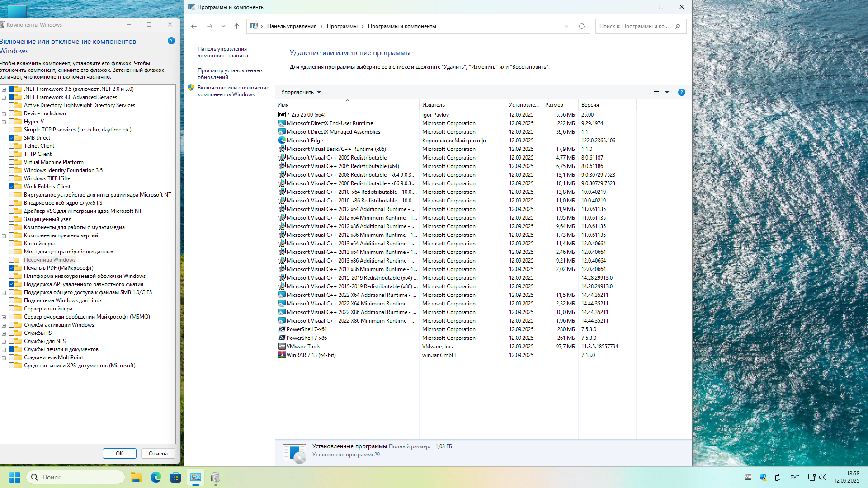
Task: Open the Windows Start menu
Action: click(x=15, y=477)
